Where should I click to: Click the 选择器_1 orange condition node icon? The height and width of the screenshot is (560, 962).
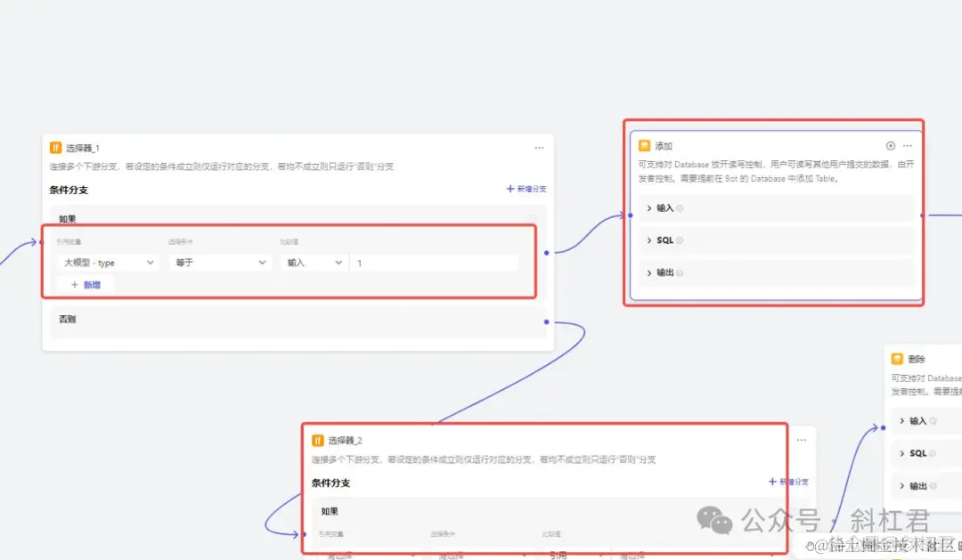tap(54, 147)
